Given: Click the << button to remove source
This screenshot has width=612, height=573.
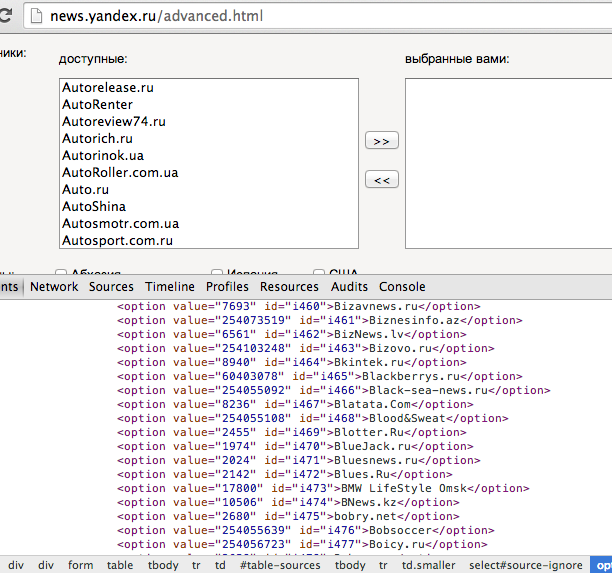Looking at the screenshot, I should [382, 180].
